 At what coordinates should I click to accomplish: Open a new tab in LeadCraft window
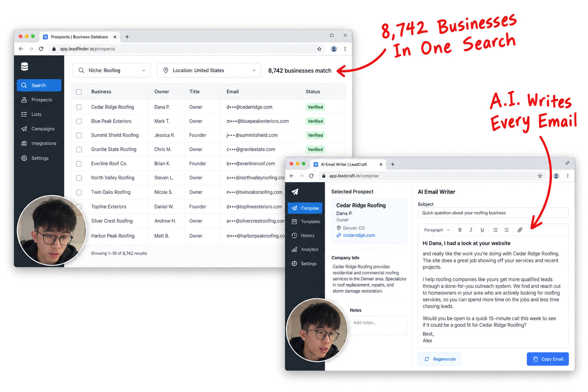(x=393, y=164)
